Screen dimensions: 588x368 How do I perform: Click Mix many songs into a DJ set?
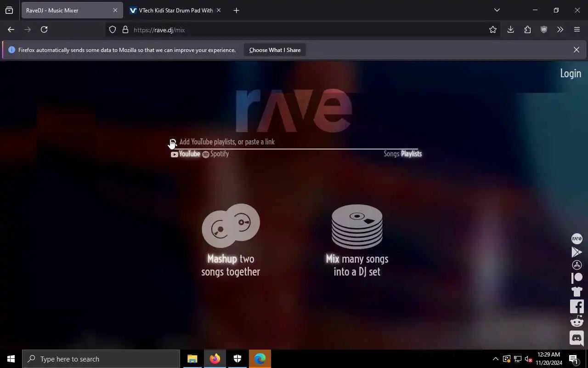357,265
